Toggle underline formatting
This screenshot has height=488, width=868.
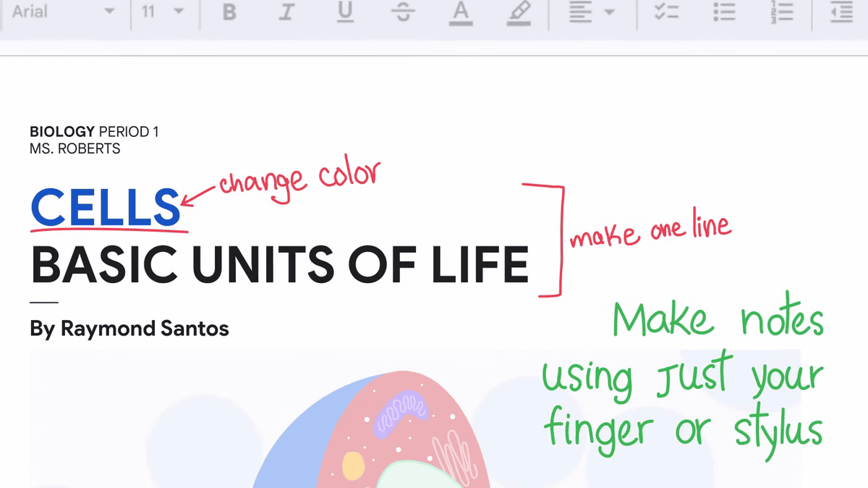pos(345,13)
